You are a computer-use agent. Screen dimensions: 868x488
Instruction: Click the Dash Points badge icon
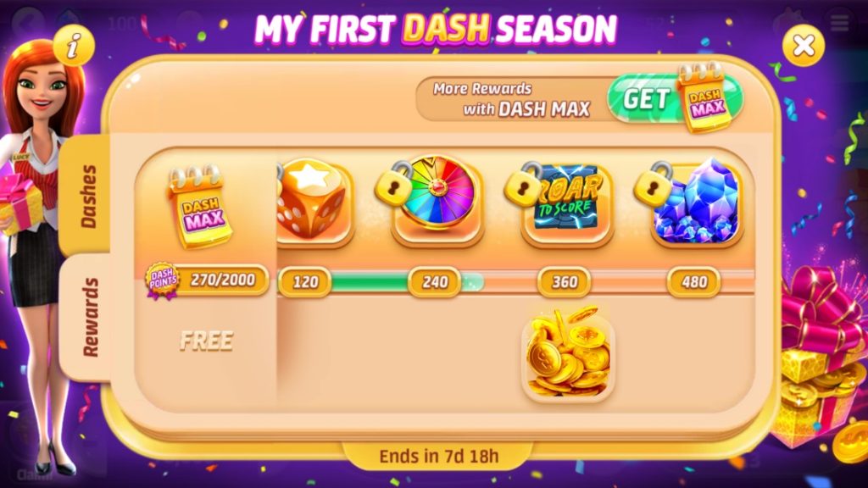tap(162, 280)
